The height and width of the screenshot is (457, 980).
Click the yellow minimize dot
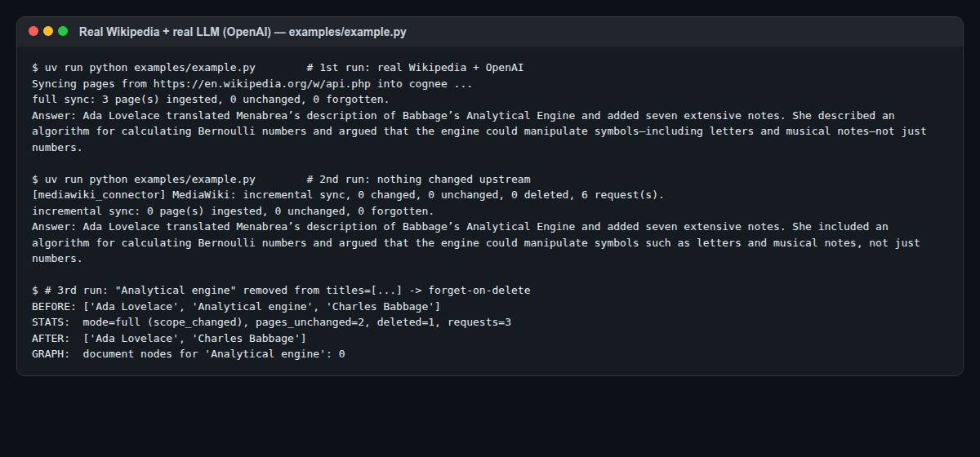pos(48,31)
